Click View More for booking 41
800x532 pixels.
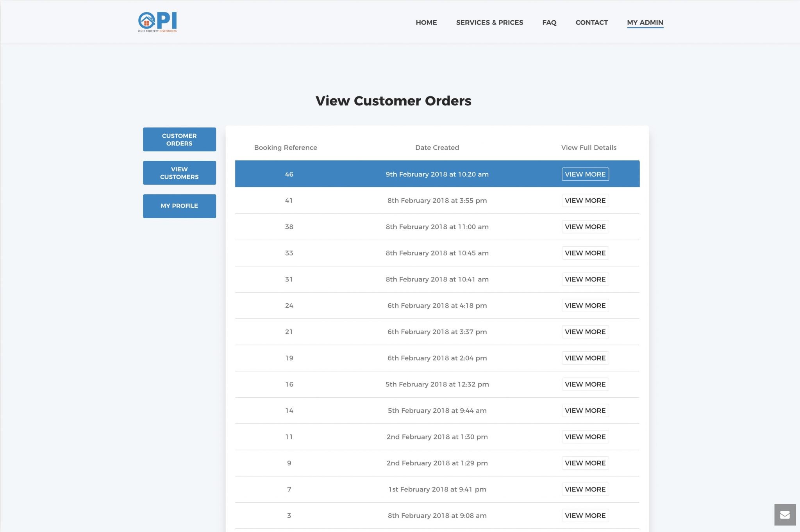(x=585, y=201)
